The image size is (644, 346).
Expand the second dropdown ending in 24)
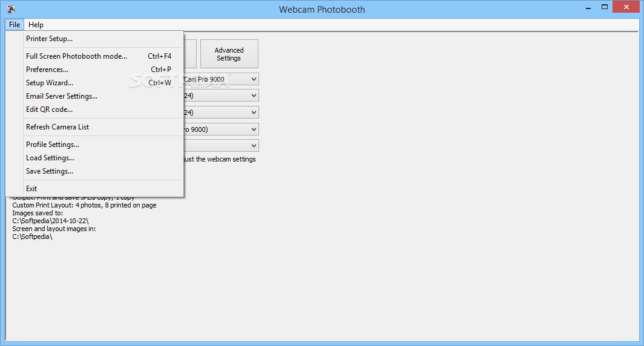[254, 96]
